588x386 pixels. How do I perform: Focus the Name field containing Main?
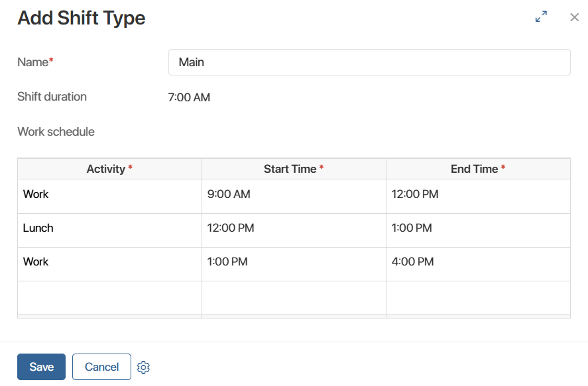(369, 62)
